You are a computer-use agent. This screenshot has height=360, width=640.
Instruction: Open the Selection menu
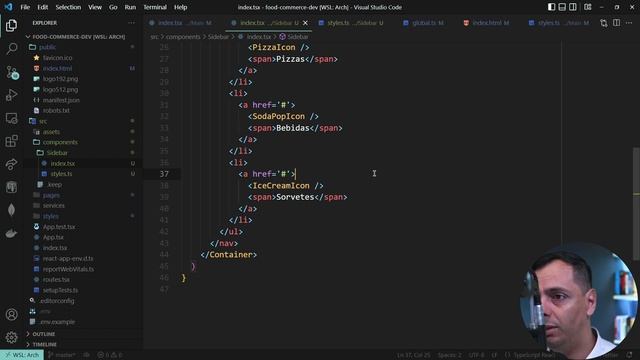(x=68, y=7)
